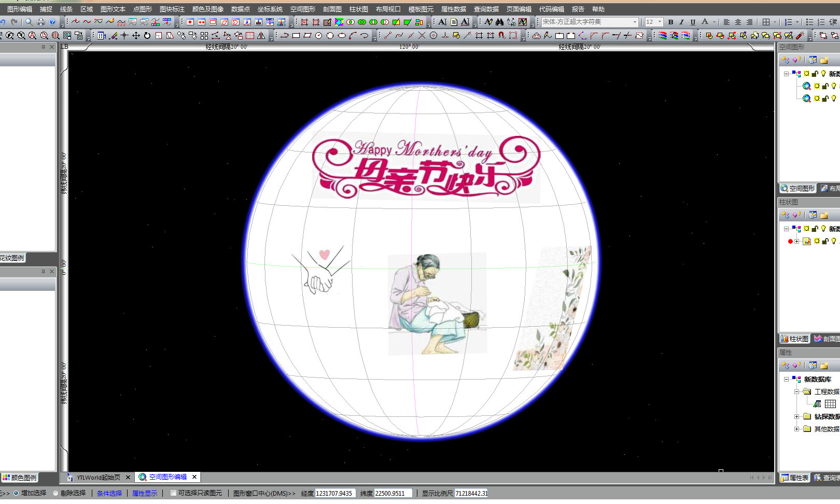This screenshot has height=504, width=840.
Task: Close the 空间图形编辑 document tab
Action: 194,477
